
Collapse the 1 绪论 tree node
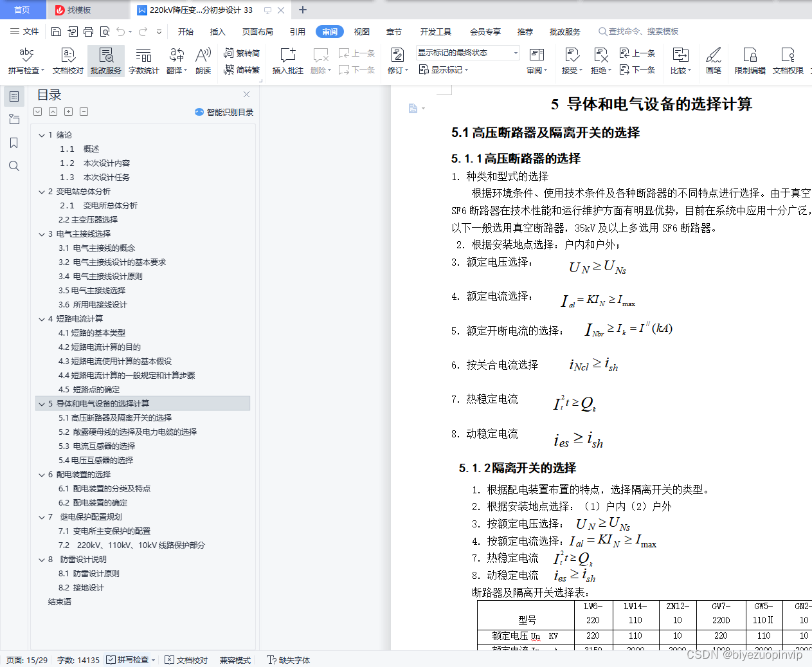(x=42, y=135)
